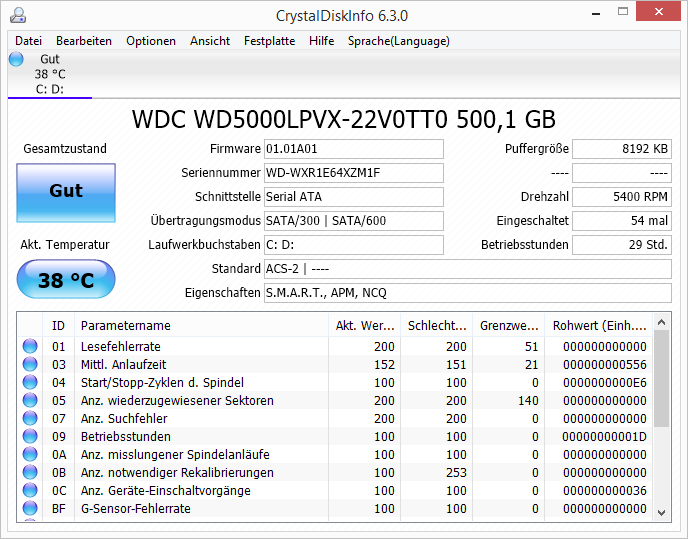Minimize the CrystalDiskInfo window
Viewport: 688px width, 539px height.
pos(596,13)
